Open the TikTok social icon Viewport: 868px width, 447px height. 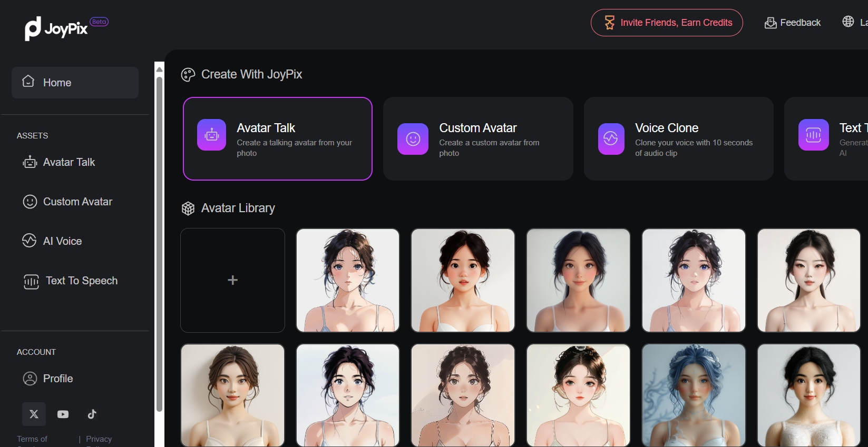[92, 414]
